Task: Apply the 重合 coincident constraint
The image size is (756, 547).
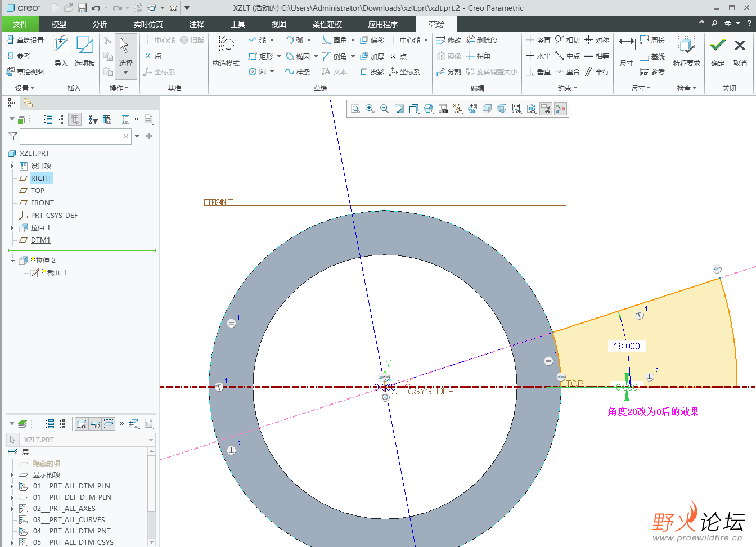Action: [567, 72]
